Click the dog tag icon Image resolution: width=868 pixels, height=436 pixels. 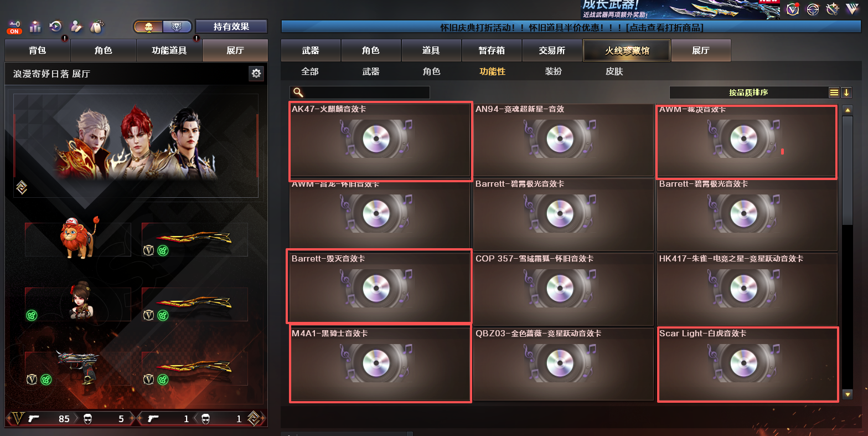tap(97, 26)
